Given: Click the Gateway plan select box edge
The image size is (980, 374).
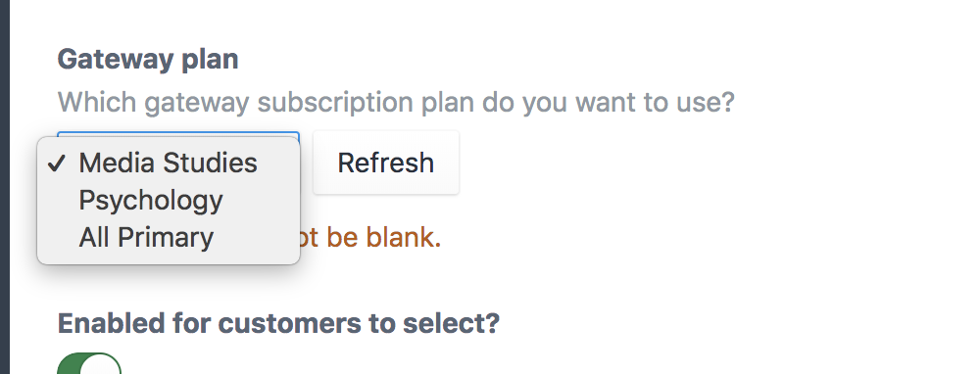Looking at the screenshot, I should click(x=178, y=133).
